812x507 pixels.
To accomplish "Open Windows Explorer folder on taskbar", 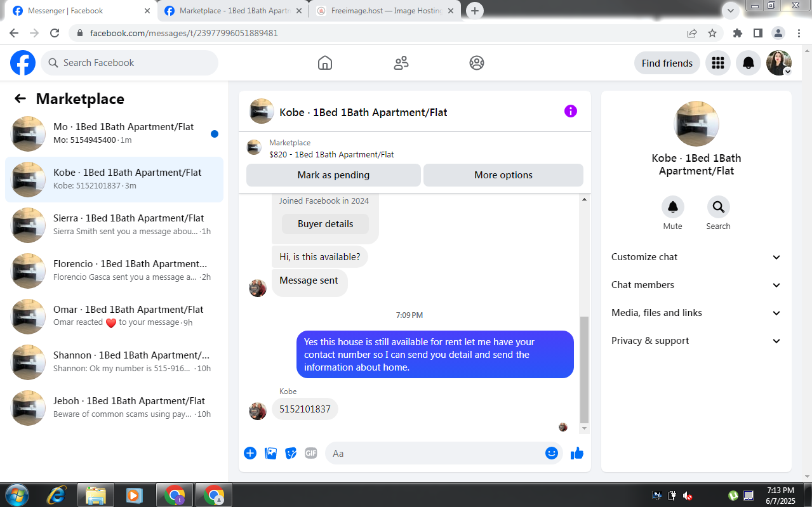I will [95, 495].
